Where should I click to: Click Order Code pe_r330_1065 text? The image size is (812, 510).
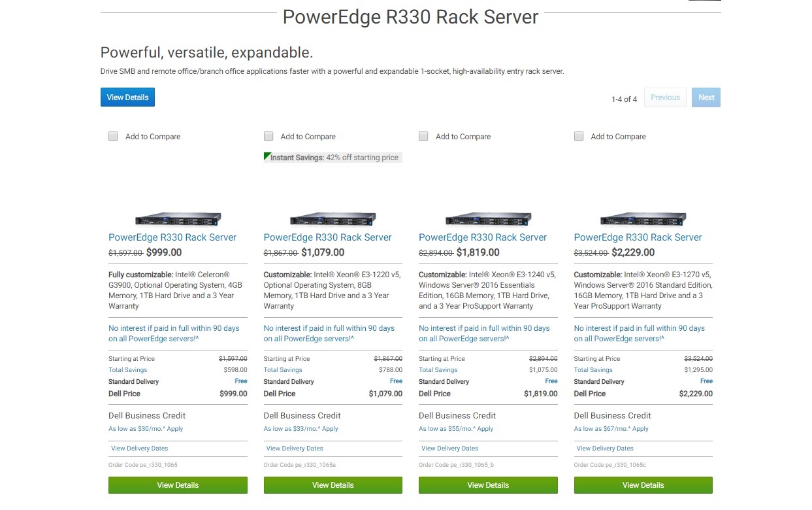coord(143,465)
